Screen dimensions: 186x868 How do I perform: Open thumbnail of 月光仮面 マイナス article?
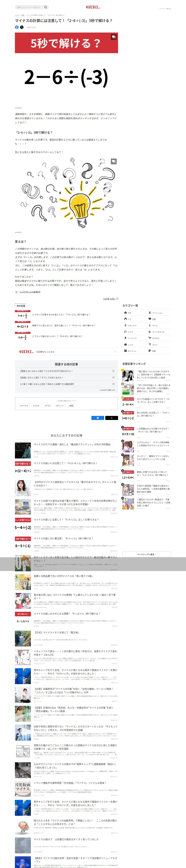[23, 789]
